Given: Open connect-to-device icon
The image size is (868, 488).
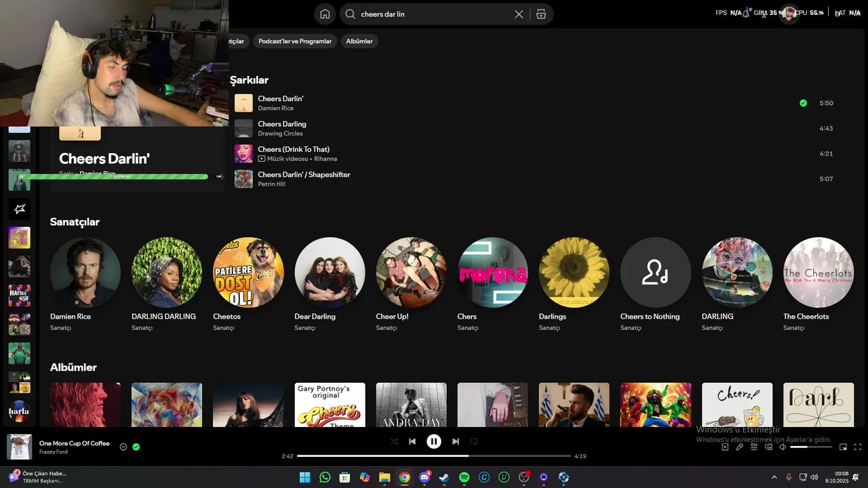Looking at the screenshot, I should [x=768, y=447].
